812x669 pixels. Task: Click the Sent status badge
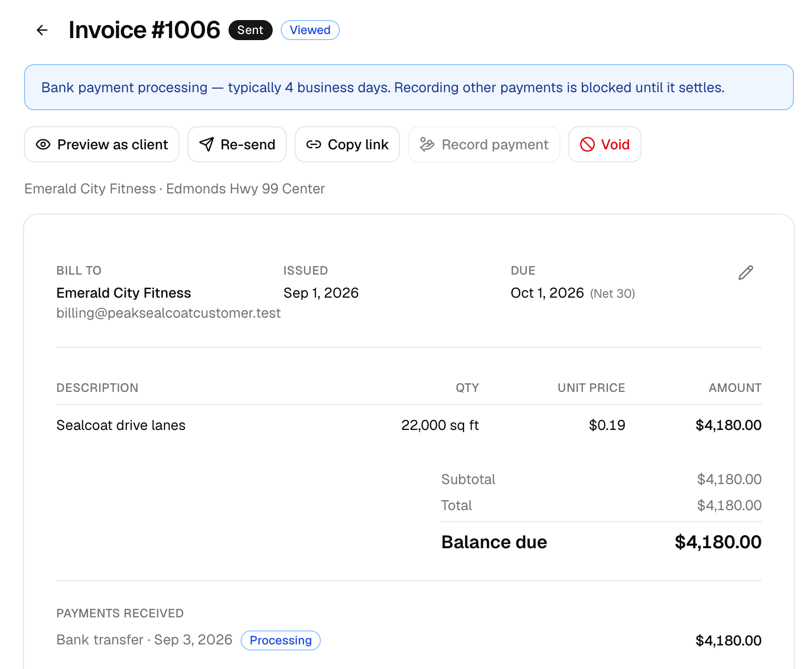pos(251,30)
